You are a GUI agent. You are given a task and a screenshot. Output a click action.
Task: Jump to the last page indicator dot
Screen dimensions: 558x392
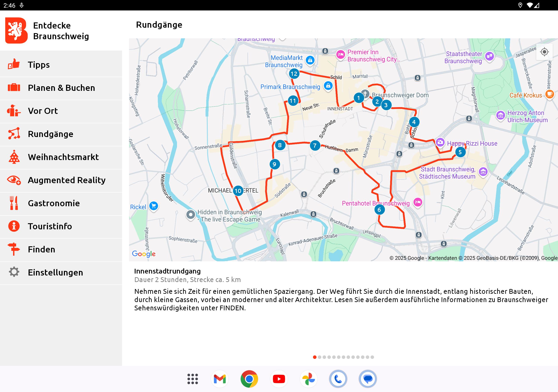(x=372, y=357)
